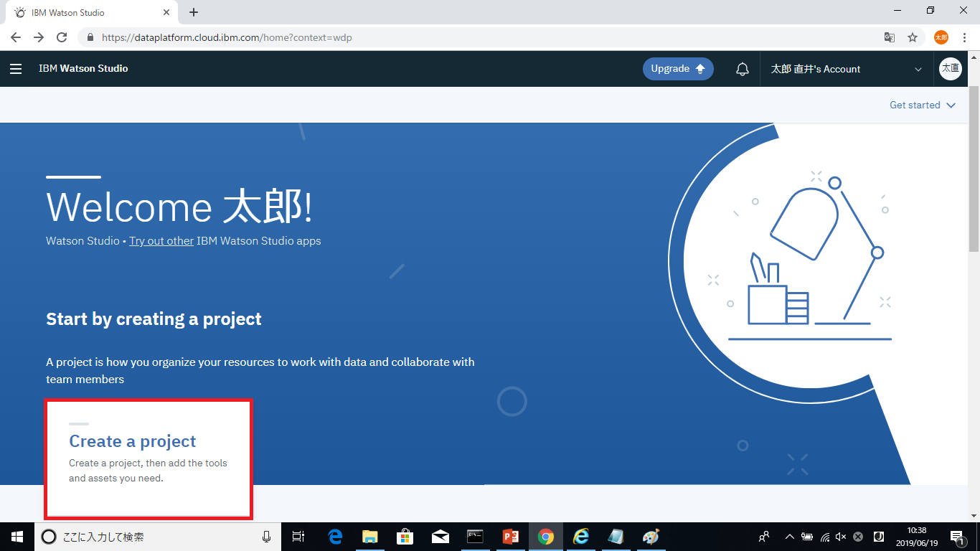980x551 pixels.
Task: Click the Chrome profile icon
Action: point(941,37)
